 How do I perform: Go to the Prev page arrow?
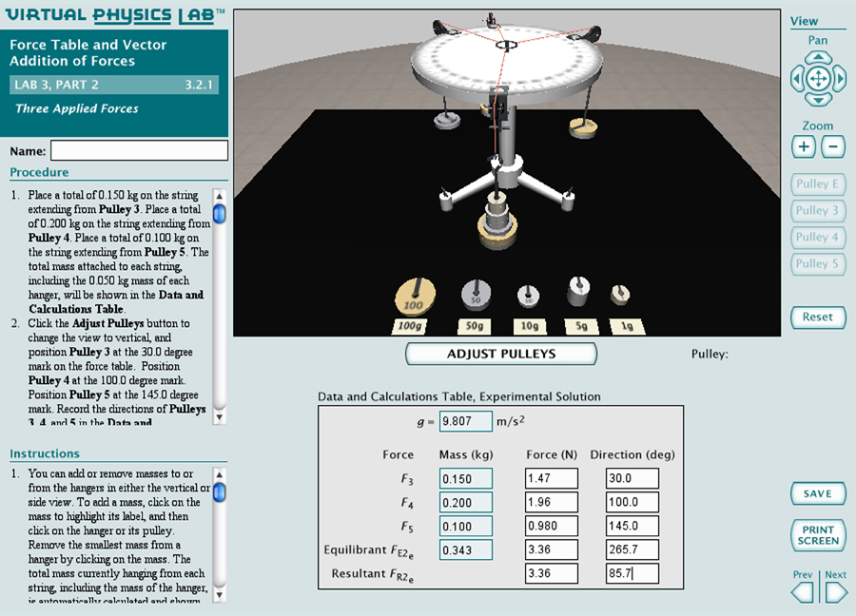click(804, 592)
